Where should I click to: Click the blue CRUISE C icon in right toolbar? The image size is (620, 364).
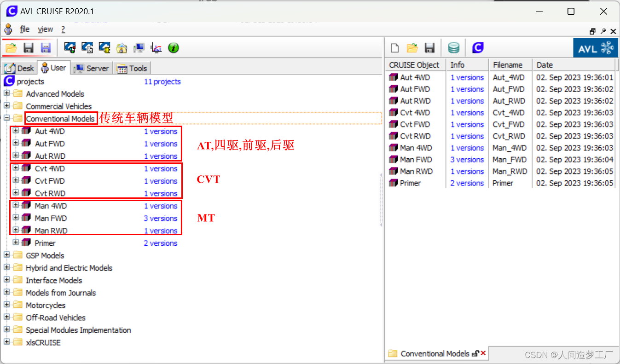tap(478, 47)
